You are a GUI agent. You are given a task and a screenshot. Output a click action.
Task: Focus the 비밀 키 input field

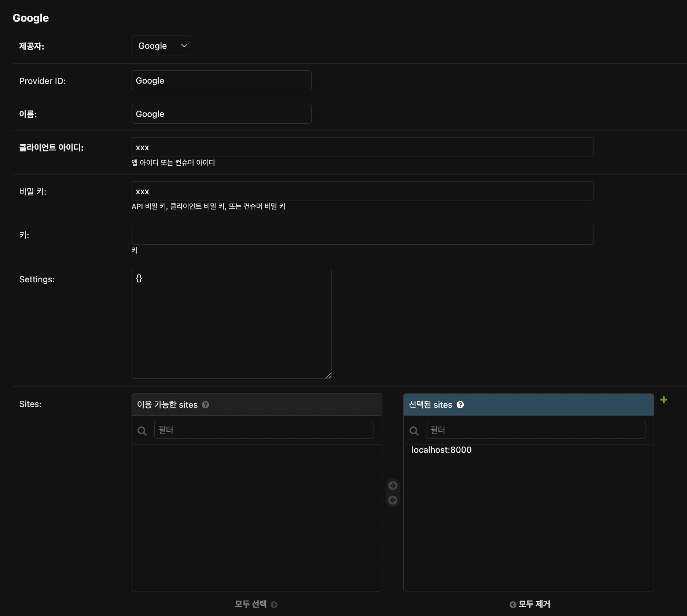click(362, 191)
